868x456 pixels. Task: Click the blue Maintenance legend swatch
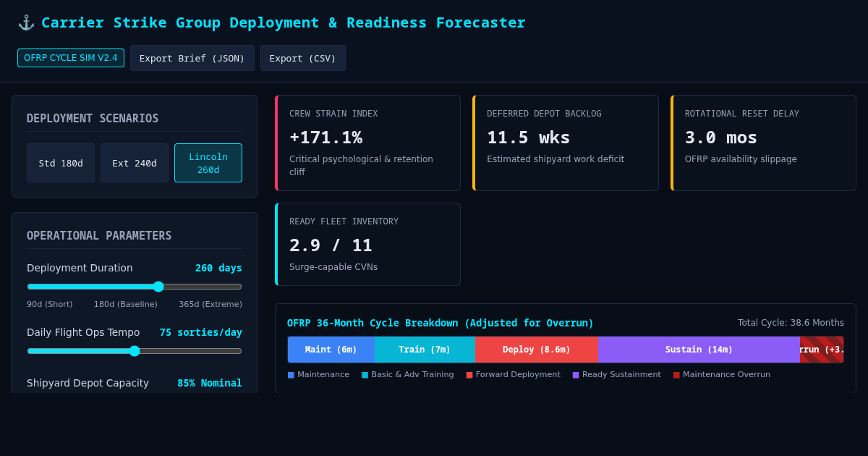(x=291, y=375)
